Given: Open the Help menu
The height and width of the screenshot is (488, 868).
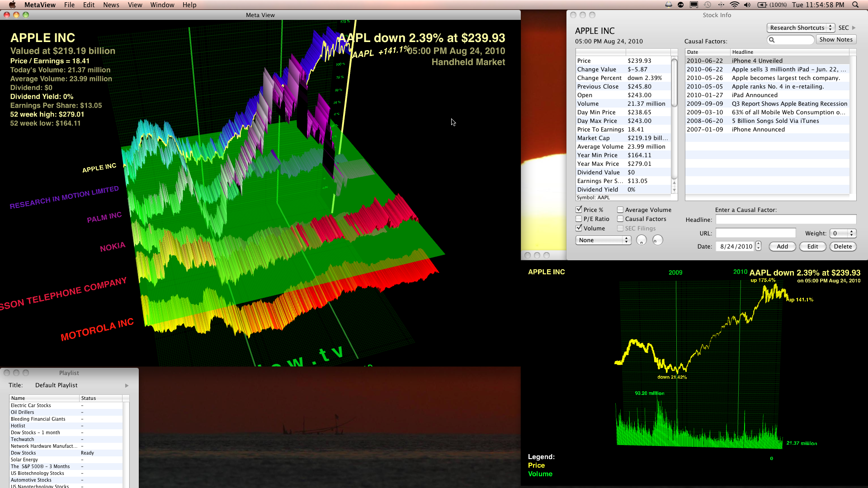Looking at the screenshot, I should (189, 5).
